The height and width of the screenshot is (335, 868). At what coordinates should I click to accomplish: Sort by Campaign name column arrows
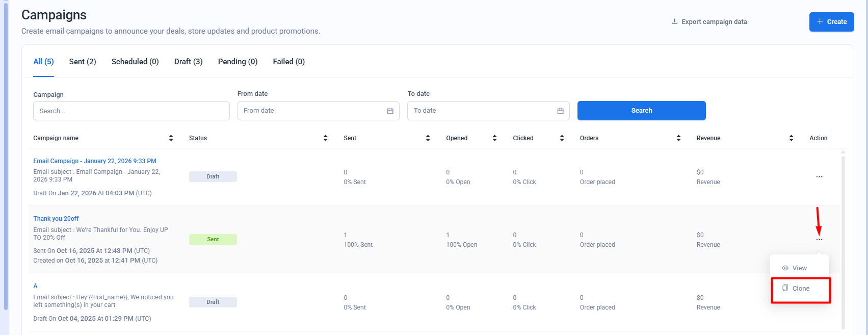[x=171, y=138]
